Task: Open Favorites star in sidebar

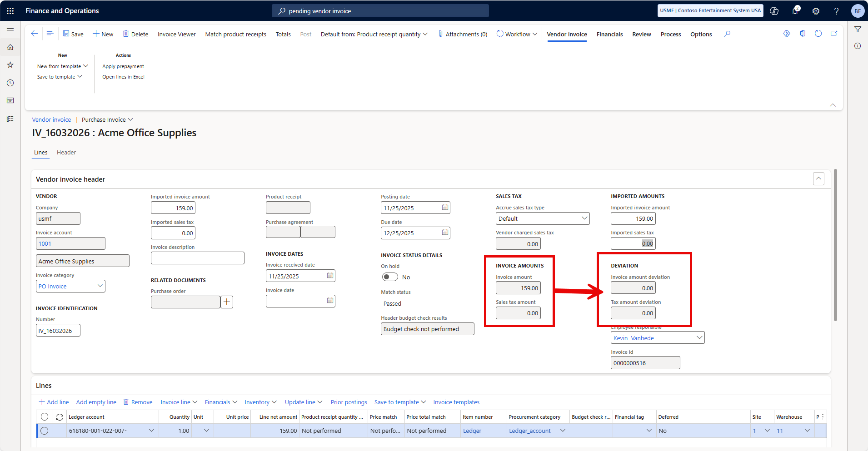Action: pos(10,65)
